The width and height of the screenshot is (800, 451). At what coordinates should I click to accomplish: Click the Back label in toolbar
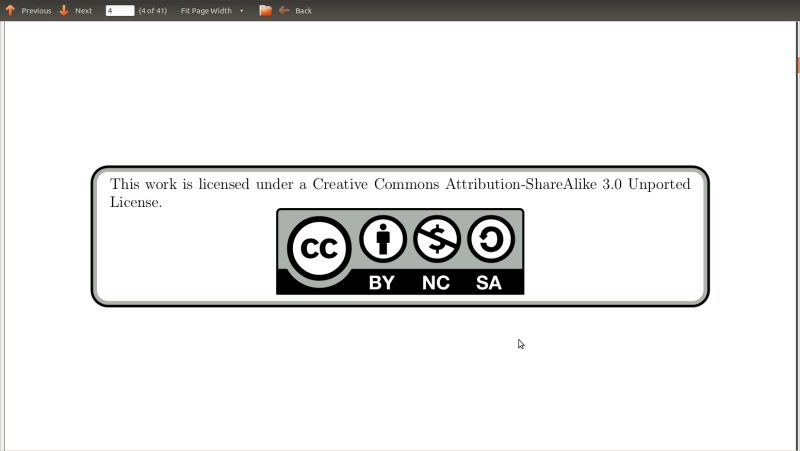304,11
